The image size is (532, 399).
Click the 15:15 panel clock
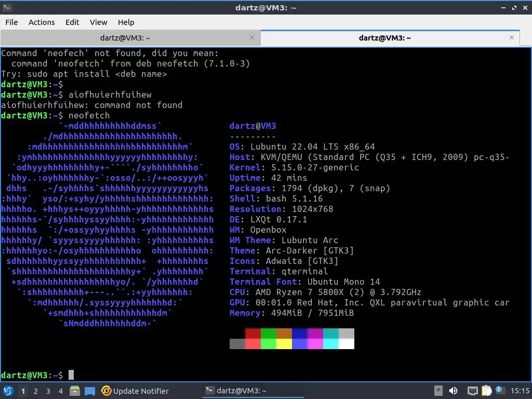pos(520,391)
